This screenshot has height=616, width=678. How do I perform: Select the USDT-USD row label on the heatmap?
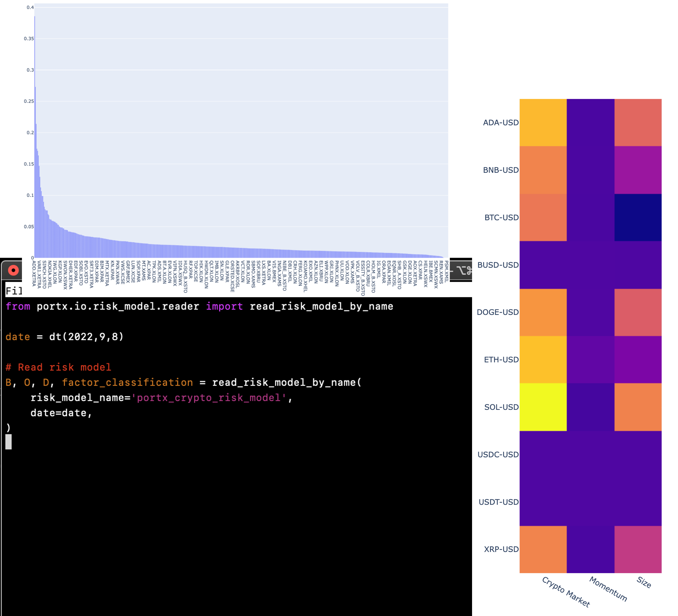pos(499,501)
